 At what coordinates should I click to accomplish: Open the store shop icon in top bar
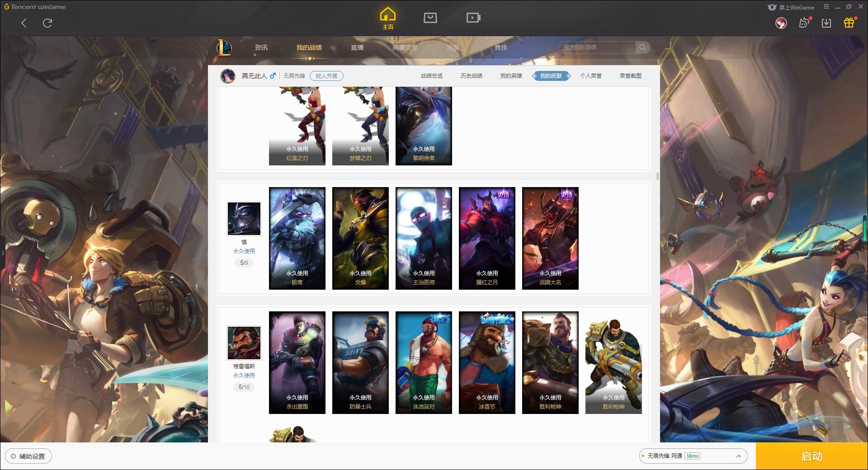(x=430, y=18)
